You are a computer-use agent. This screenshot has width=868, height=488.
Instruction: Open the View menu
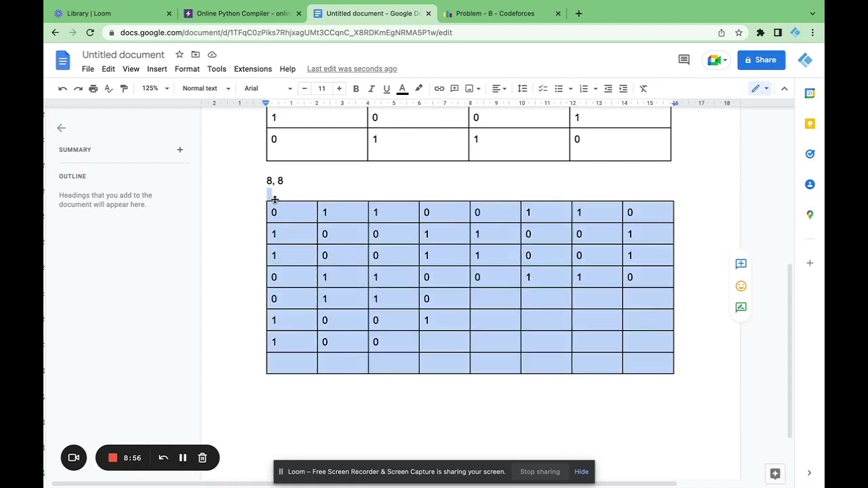coord(131,69)
